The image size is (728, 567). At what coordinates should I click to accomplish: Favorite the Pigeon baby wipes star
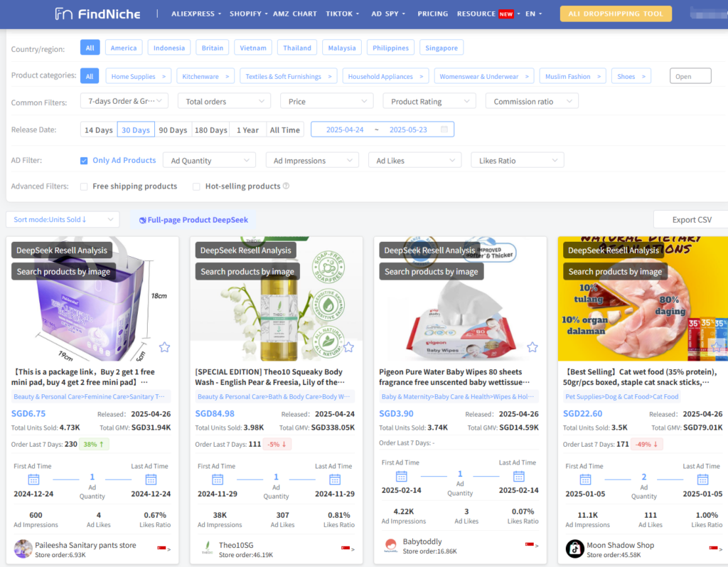(532, 347)
